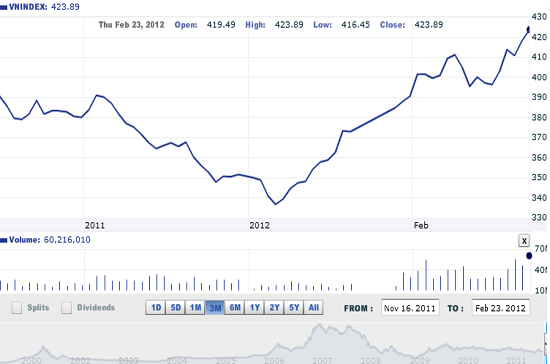The height and width of the screenshot is (364, 550).
Task: Select the 6M time range
Action: coord(235,308)
